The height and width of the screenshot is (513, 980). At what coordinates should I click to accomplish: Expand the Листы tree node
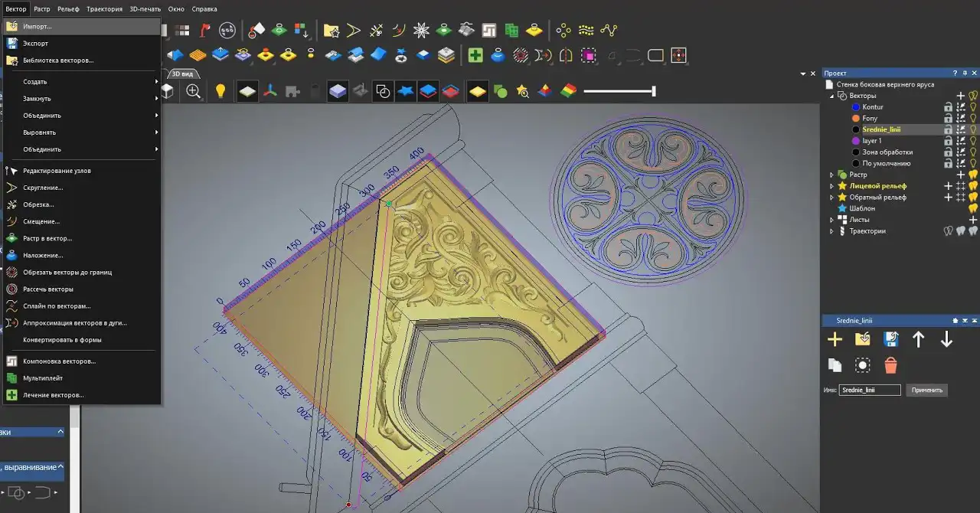coord(831,220)
